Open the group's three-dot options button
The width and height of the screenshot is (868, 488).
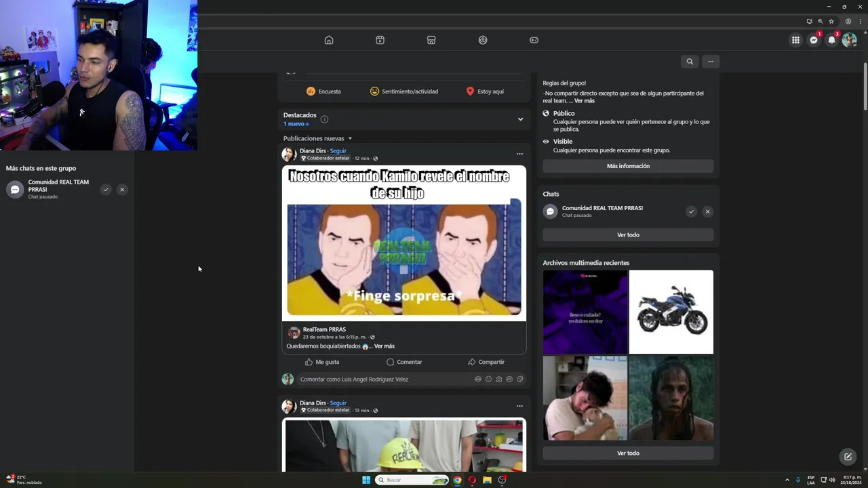pos(711,62)
